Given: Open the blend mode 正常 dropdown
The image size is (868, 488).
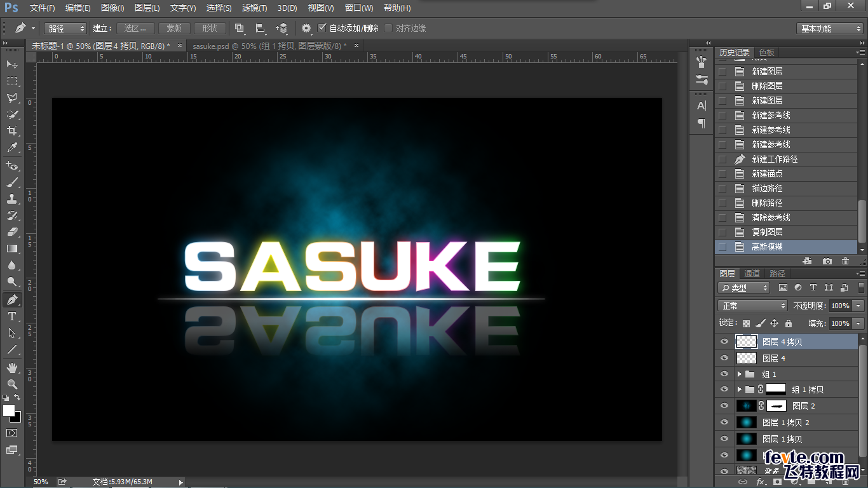Looking at the screenshot, I should (x=752, y=306).
